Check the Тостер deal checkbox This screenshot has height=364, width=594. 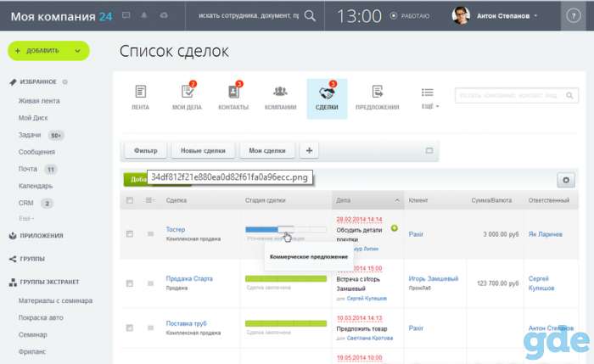coord(130,233)
